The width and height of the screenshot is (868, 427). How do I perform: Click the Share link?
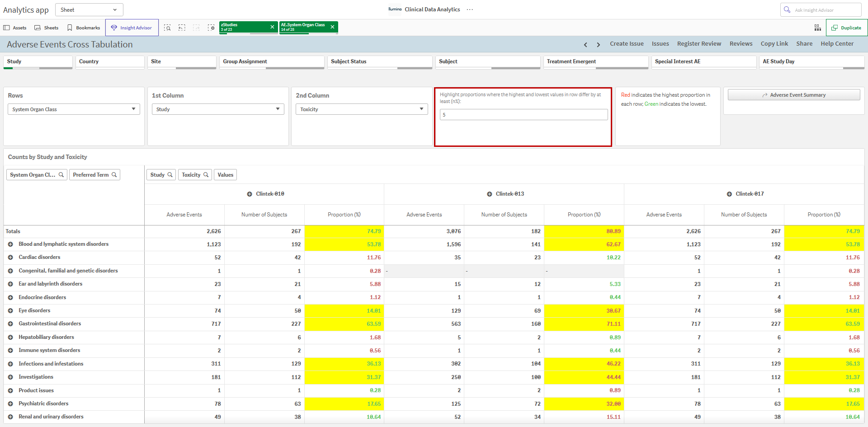coord(804,44)
